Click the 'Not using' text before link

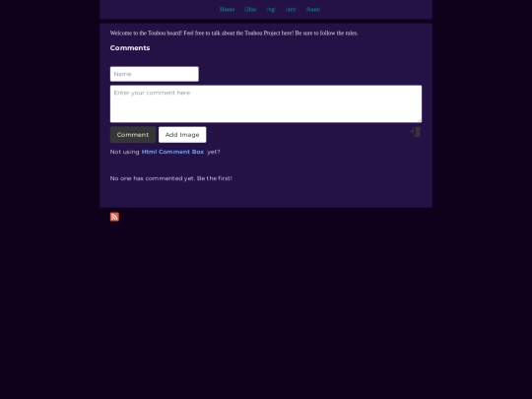click(124, 152)
